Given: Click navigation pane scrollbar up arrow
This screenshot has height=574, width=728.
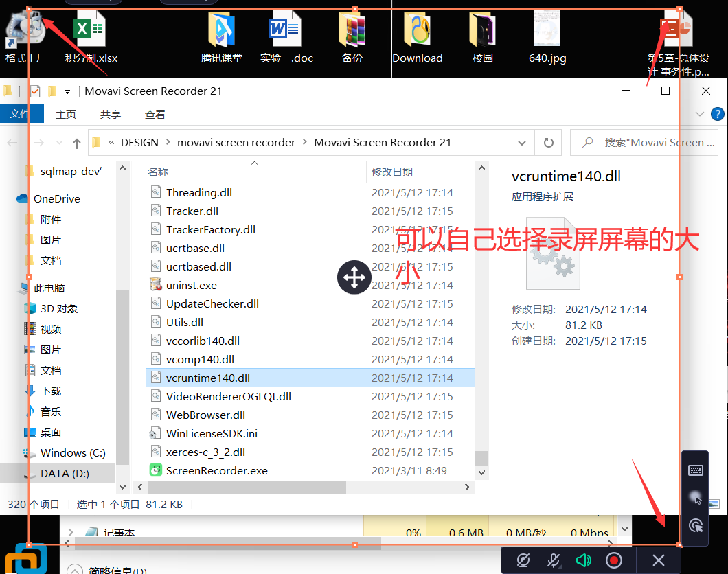Looking at the screenshot, I should (x=122, y=168).
